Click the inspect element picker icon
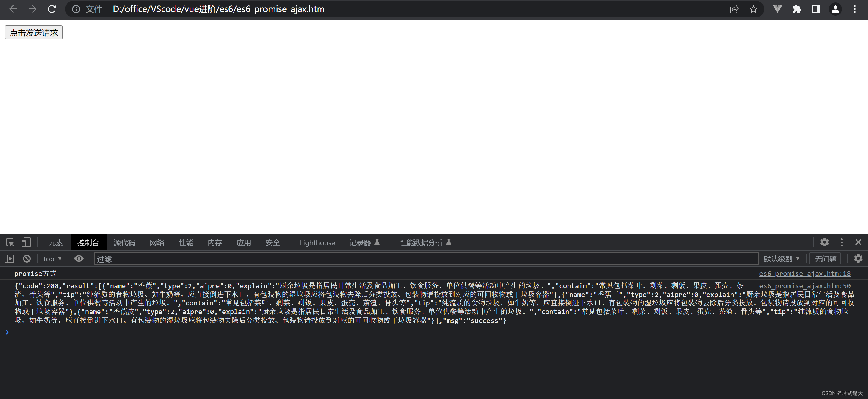This screenshot has height=399, width=868. pos(10,242)
